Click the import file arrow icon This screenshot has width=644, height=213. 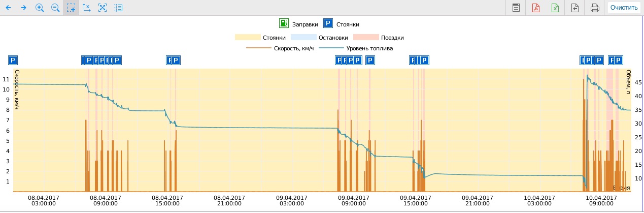point(575,8)
